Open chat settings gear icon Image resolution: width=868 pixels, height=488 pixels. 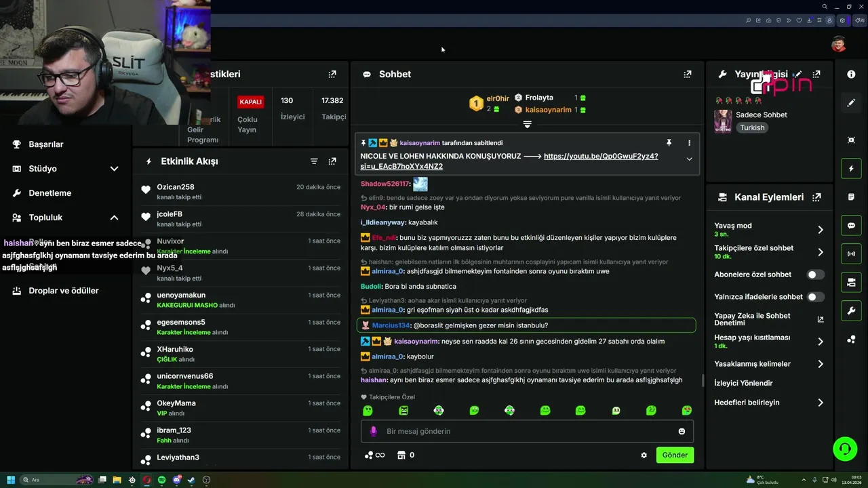pos(644,455)
